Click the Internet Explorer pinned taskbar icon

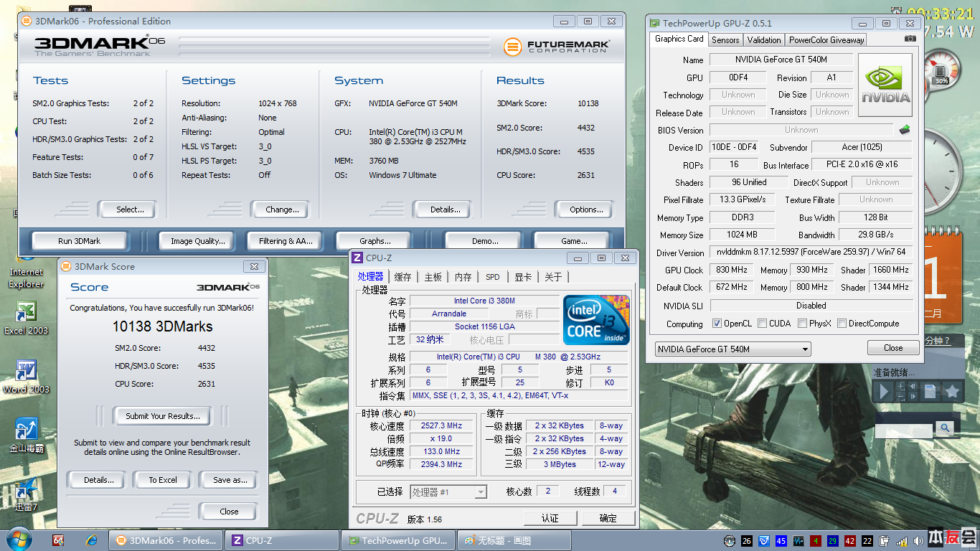click(x=92, y=540)
